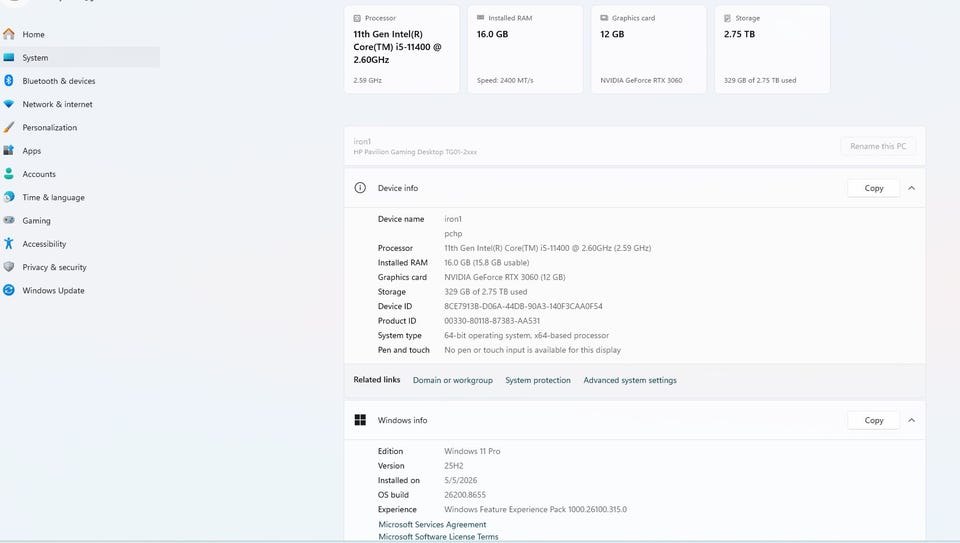Image resolution: width=960 pixels, height=543 pixels.
Task: Click the 12 GB Graphics card tile
Action: [x=648, y=50]
